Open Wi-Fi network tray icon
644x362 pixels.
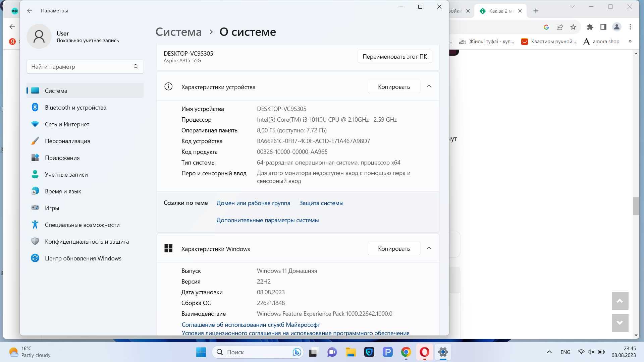[x=581, y=352]
